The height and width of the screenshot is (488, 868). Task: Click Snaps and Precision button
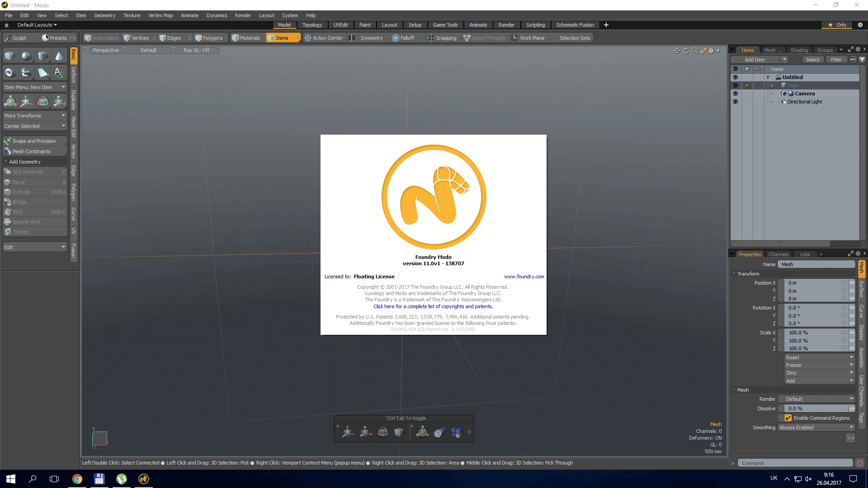point(35,141)
